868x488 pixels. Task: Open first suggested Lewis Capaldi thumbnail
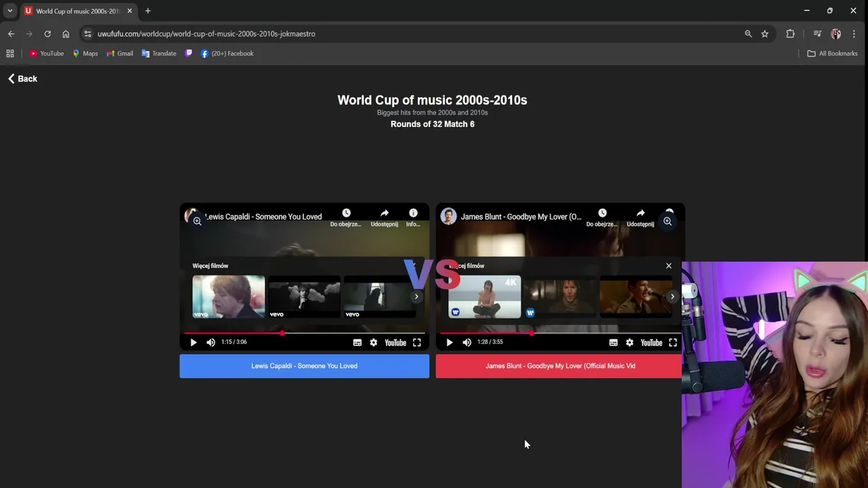(229, 296)
